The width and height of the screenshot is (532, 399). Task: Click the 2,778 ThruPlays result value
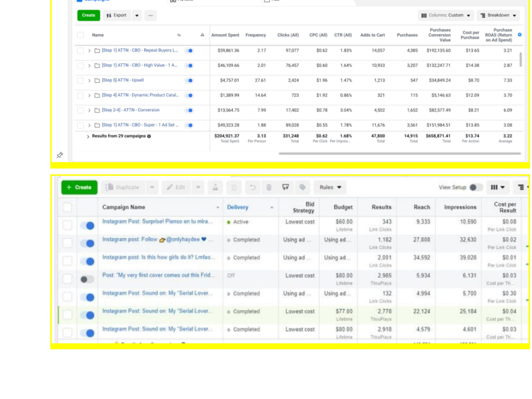[x=385, y=311]
